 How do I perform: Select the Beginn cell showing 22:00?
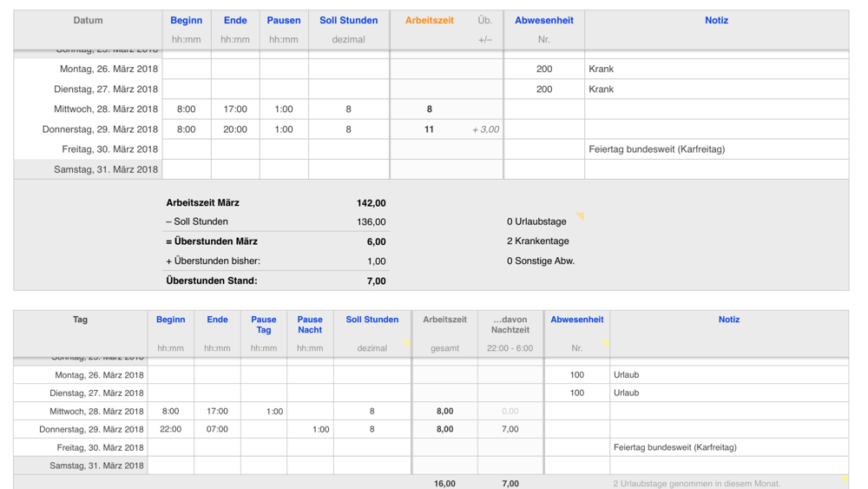coord(170,429)
